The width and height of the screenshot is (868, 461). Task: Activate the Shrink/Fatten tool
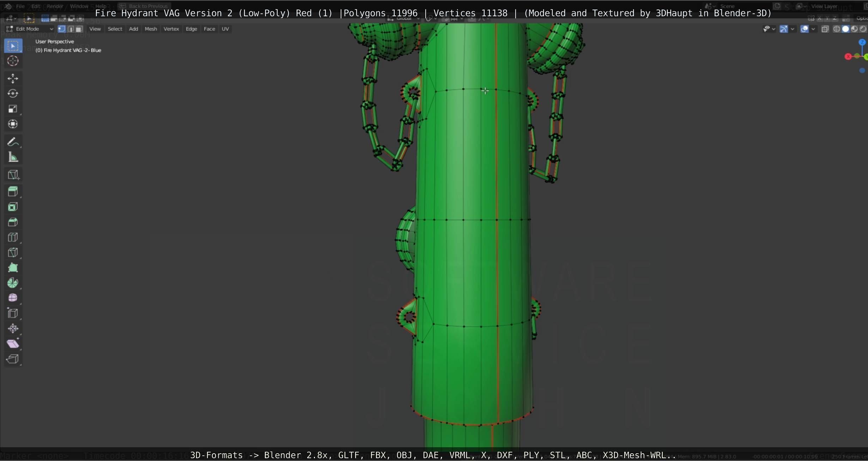13,328
